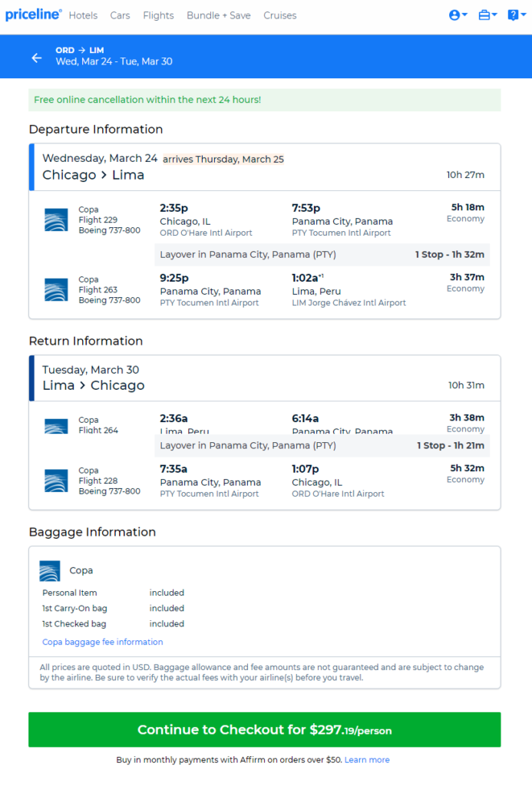Click Copa logo for Flight 264
Viewport: 532px width, 786px height.
click(x=56, y=426)
